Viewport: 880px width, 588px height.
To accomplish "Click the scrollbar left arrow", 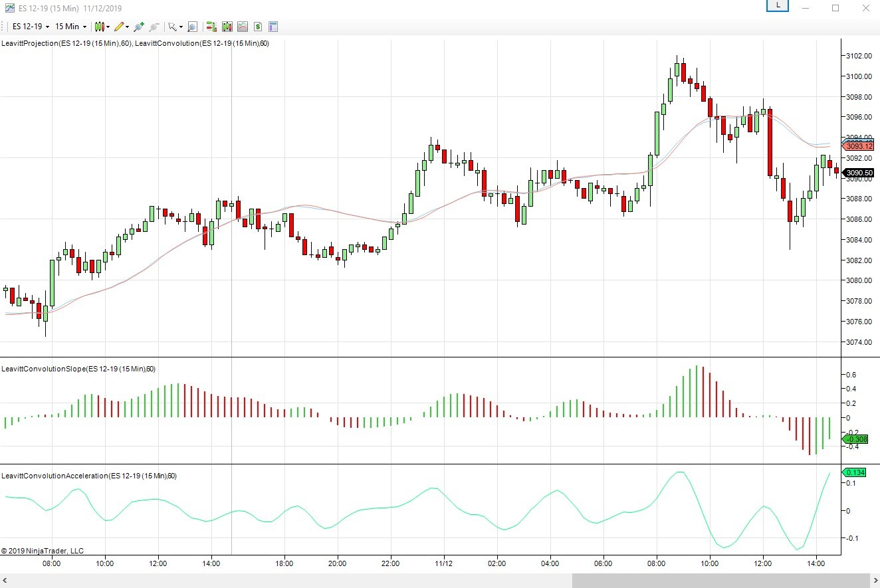I will pyautogui.click(x=5, y=581).
